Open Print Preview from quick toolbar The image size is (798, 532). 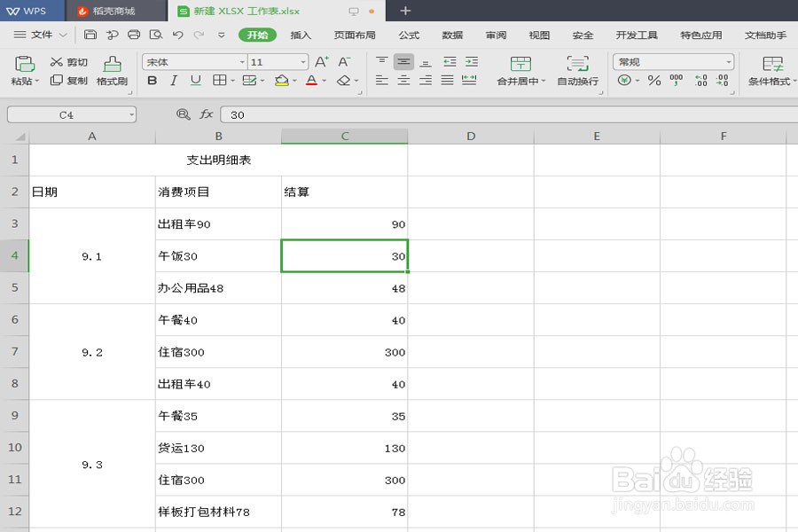tap(156, 35)
